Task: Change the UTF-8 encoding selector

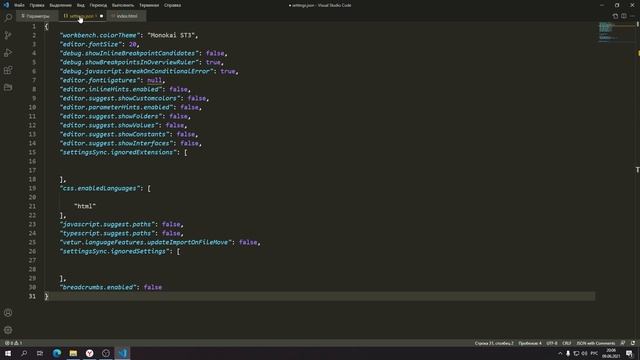Action: click(552, 343)
